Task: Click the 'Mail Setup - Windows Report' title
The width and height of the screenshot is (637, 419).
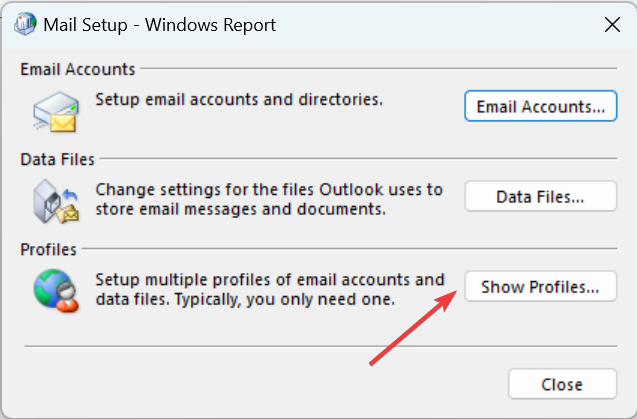Action: pyautogui.click(x=160, y=25)
